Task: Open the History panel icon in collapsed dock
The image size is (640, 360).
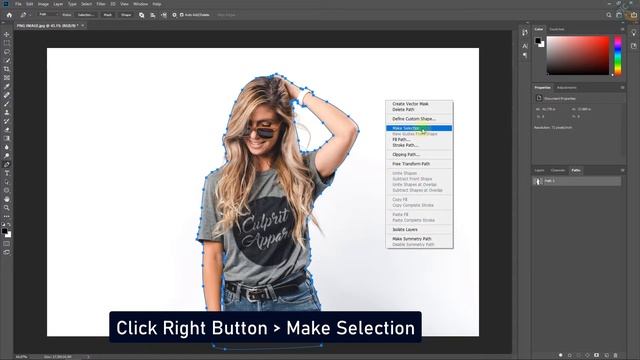Action: click(x=525, y=33)
